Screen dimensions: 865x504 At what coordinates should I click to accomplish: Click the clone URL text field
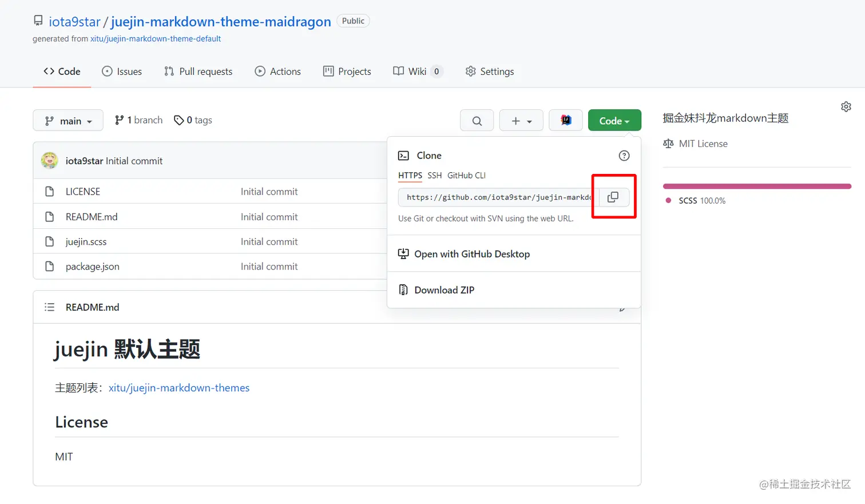pos(499,197)
